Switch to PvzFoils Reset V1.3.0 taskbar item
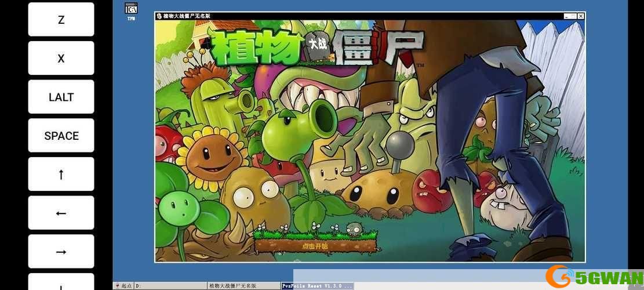Viewport: 644px width, 290px height. pos(317,286)
